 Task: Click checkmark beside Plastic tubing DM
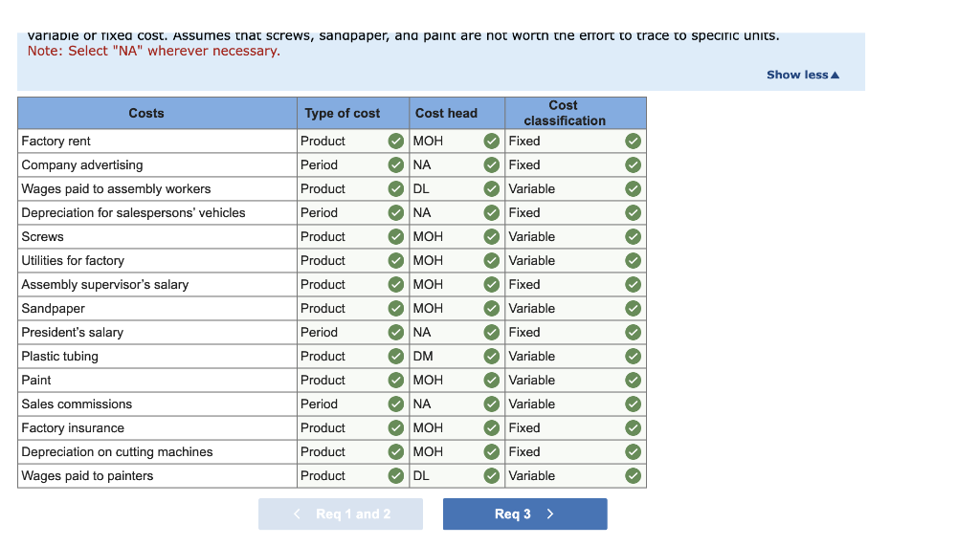(x=491, y=356)
